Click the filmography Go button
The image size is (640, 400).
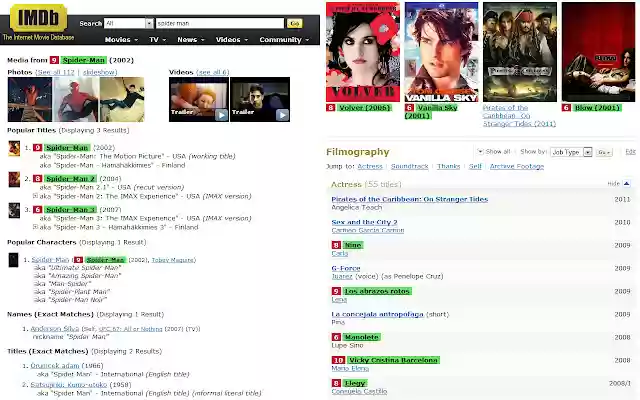coord(604,152)
